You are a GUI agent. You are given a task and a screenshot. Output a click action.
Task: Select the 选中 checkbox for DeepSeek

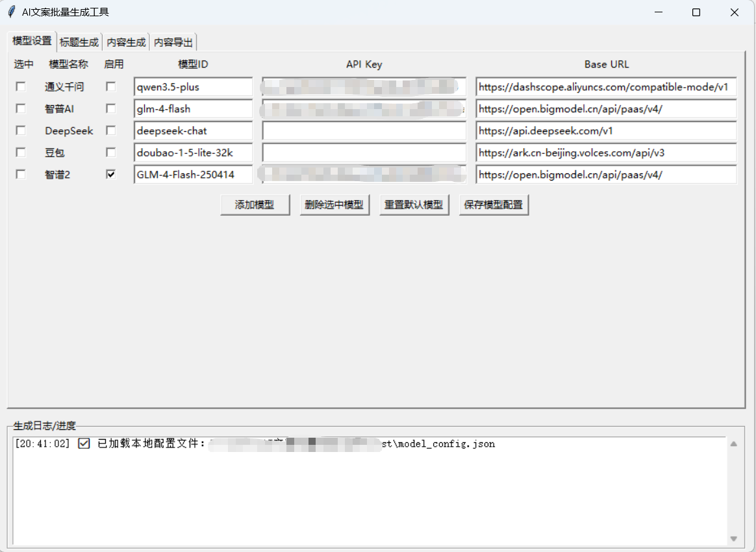pyautogui.click(x=20, y=131)
